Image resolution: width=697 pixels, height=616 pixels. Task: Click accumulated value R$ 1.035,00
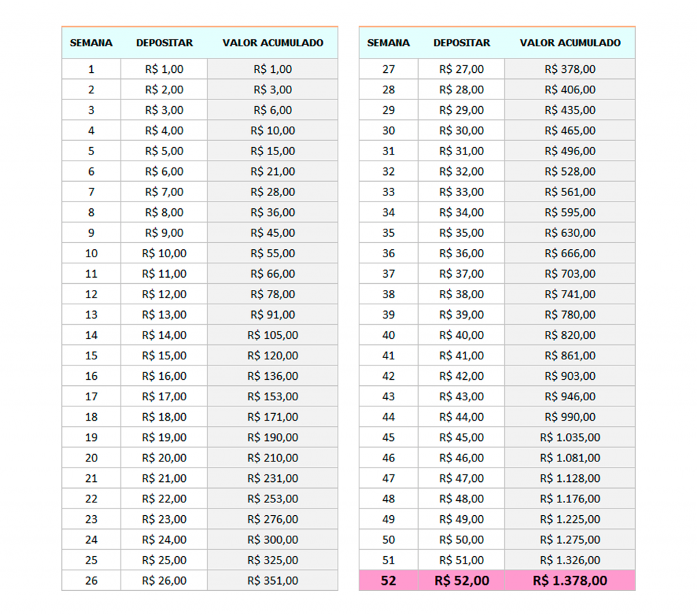point(570,438)
